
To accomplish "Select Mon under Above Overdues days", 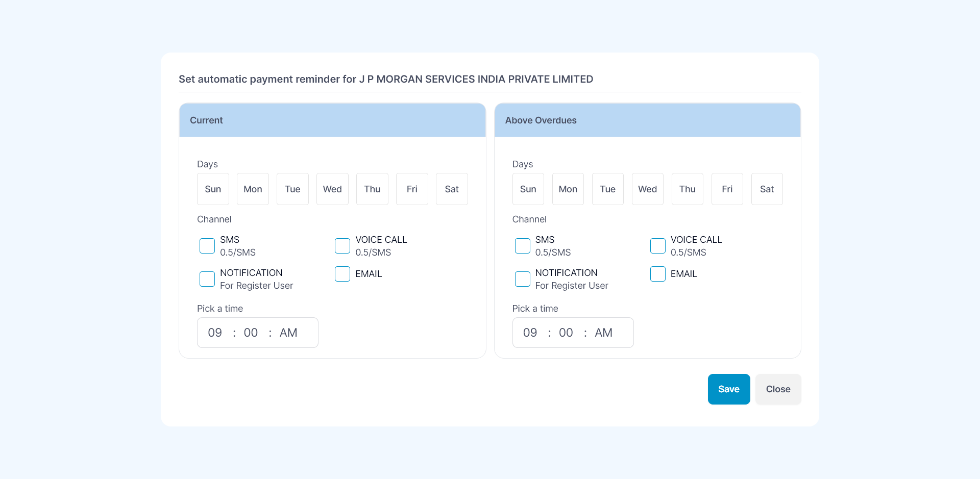I will tap(568, 189).
